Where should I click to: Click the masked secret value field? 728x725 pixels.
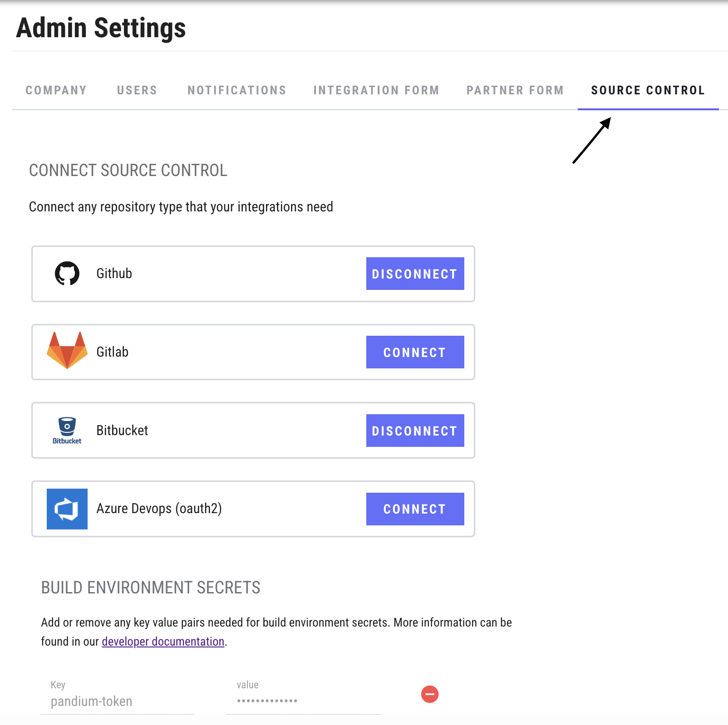click(x=303, y=701)
